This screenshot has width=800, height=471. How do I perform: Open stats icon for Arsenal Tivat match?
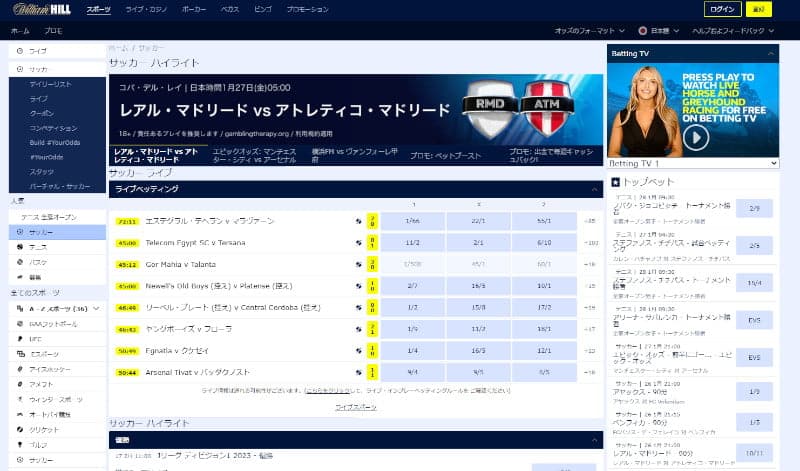[359, 373]
